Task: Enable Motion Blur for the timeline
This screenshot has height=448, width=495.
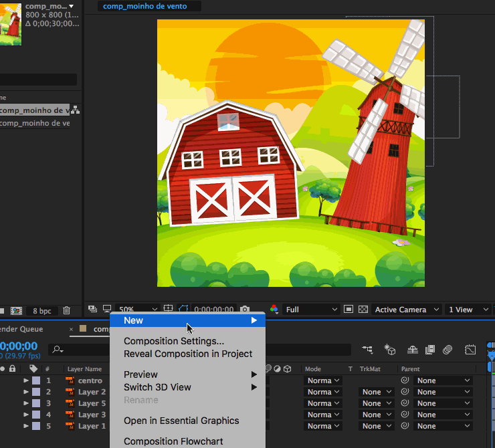Action: click(x=448, y=350)
